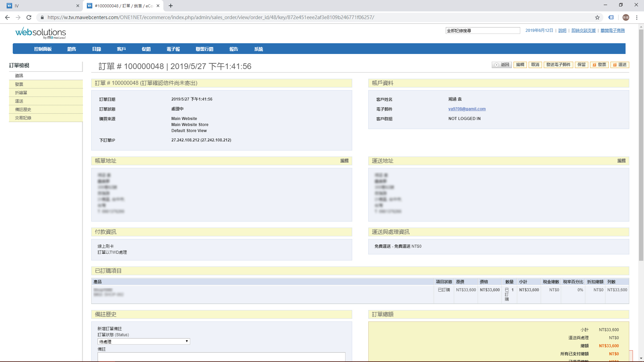Open the 電子報 menu
Image resolution: width=644 pixels, height=362 pixels.
click(x=173, y=49)
